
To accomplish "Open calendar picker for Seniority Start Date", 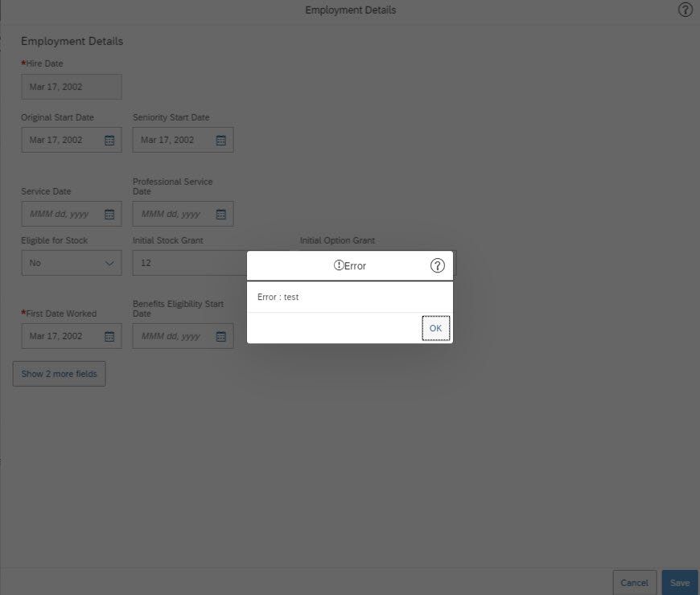I will [221, 140].
